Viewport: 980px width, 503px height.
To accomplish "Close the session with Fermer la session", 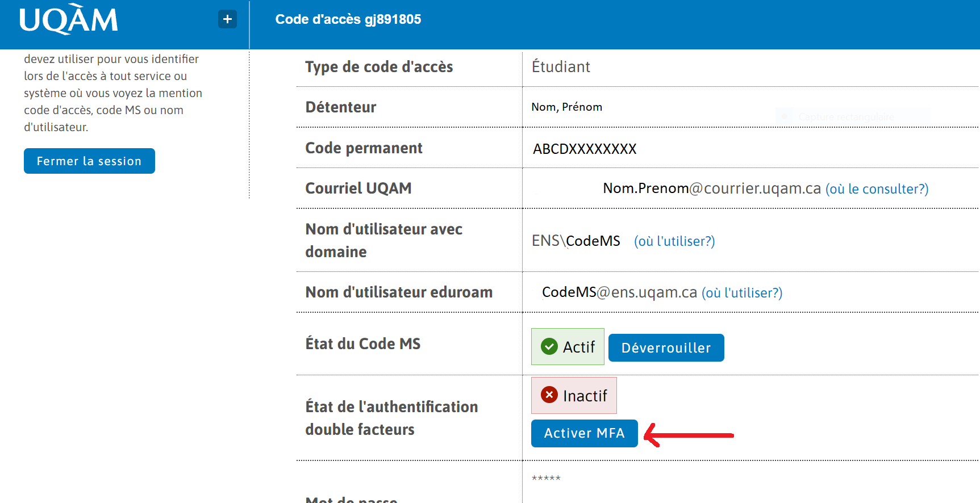I will (89, 161).
